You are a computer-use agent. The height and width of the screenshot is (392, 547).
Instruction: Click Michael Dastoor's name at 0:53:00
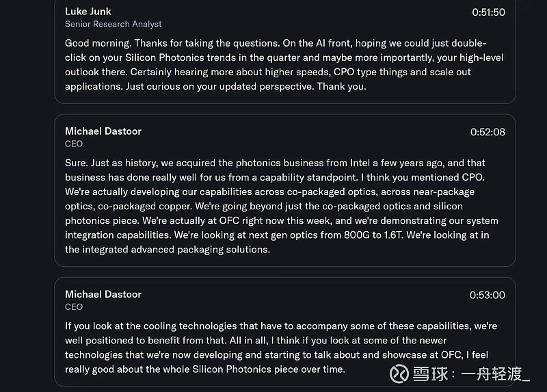(x=103, y=294)
